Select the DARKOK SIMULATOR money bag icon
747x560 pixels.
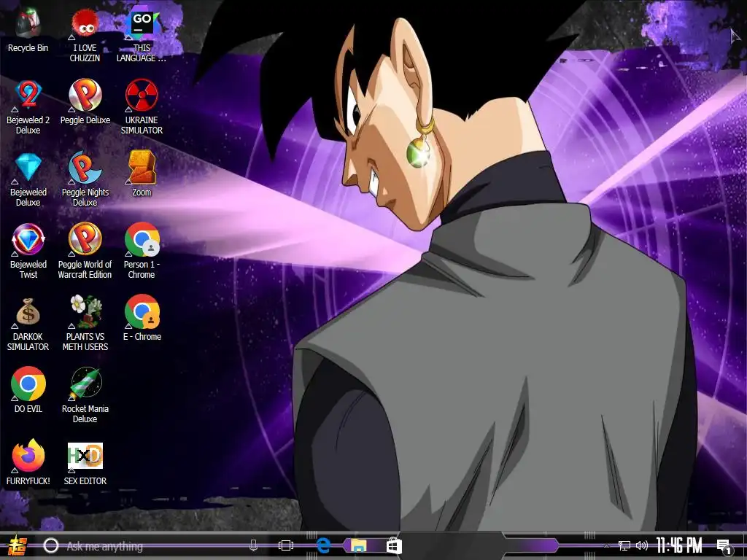coord(28,312)
